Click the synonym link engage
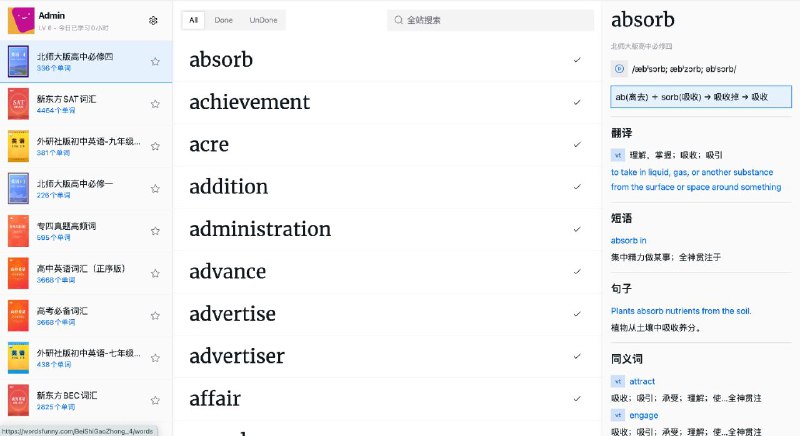800x436 pixels. (x=644, y=414)
